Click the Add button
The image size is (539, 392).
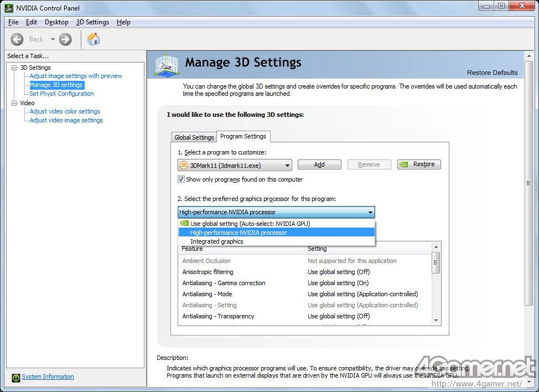pos(319,164)
